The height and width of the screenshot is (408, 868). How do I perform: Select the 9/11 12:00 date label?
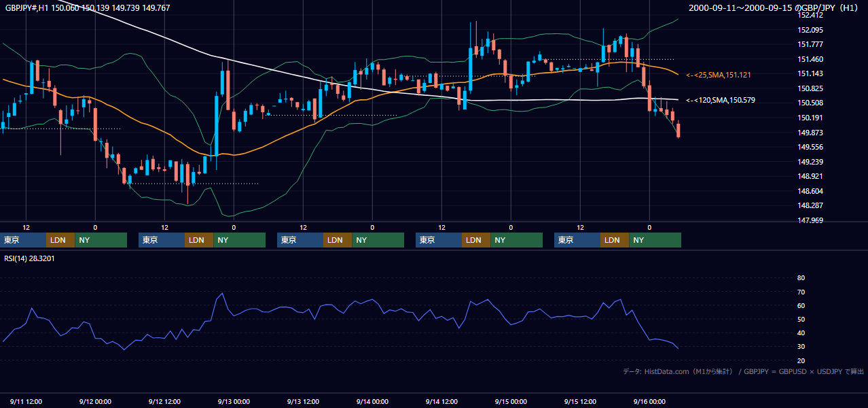pyautogui.click(x=26, y=401)
